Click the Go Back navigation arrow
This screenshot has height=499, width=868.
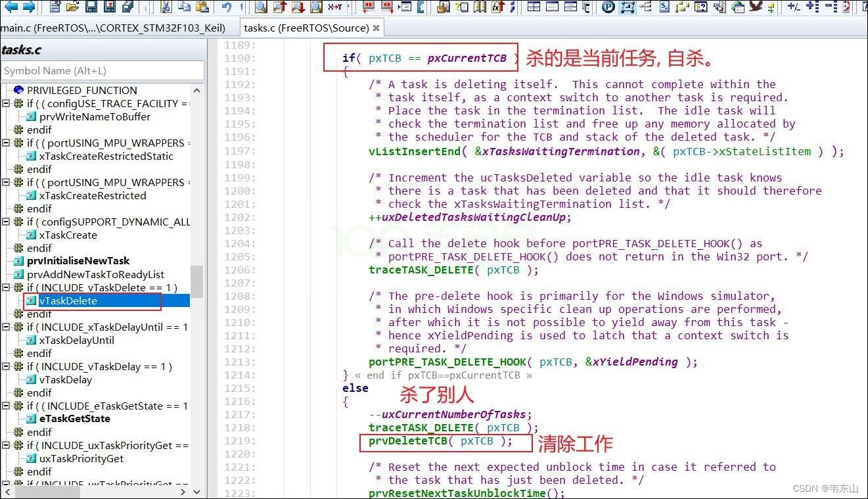pos(11,7)
